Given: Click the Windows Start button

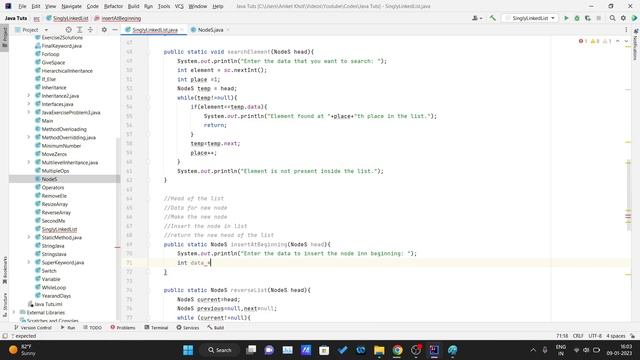Looking at the screenshot, I should point(188,350).
